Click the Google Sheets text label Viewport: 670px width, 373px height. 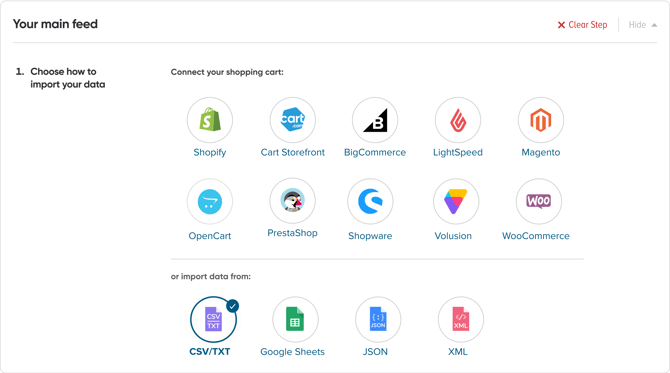click(x=292, y=352)
